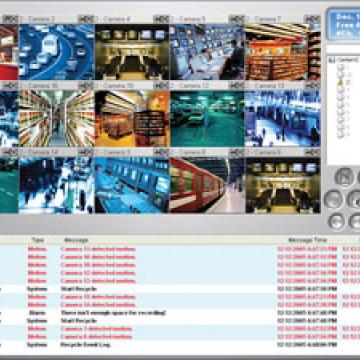Open the blurry pedestrian crowd camera feed
Image resolution: width=360 pixels, height=360 pixels.
(56, 185)
